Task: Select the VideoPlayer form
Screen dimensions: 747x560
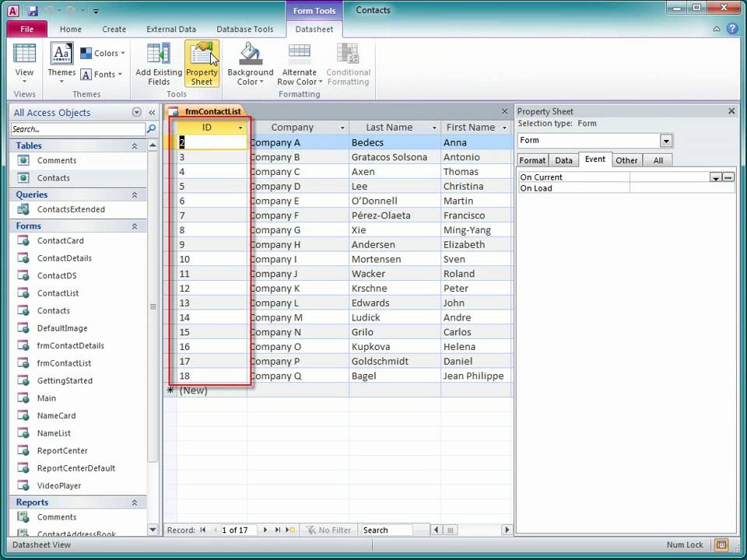Action: (x=78, y=485)
